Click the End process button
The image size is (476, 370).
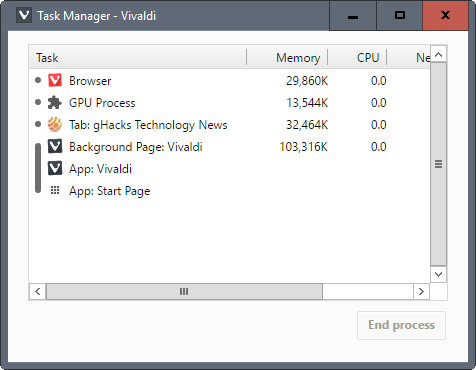(401, 325)
